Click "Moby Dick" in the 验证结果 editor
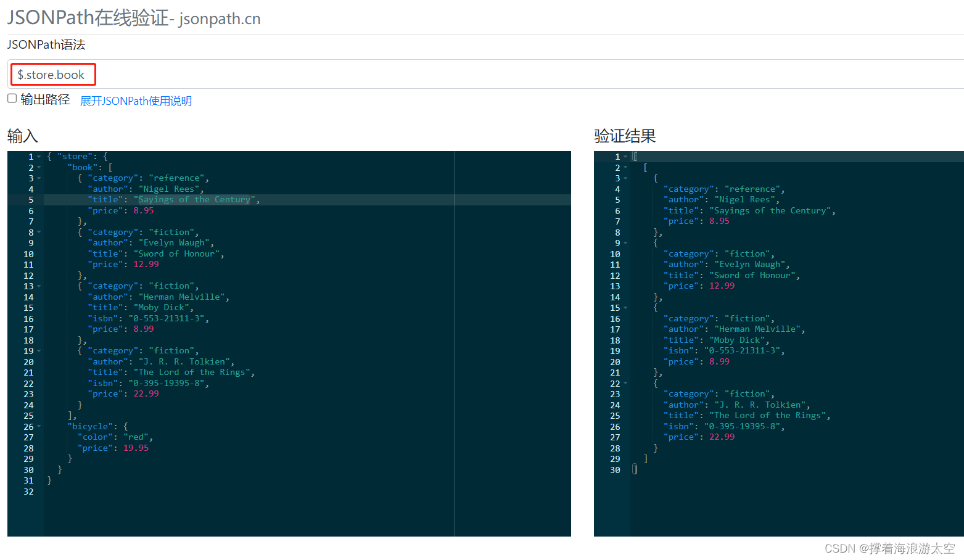This screenshot has height=560, width=964. [x=737, y=340]
